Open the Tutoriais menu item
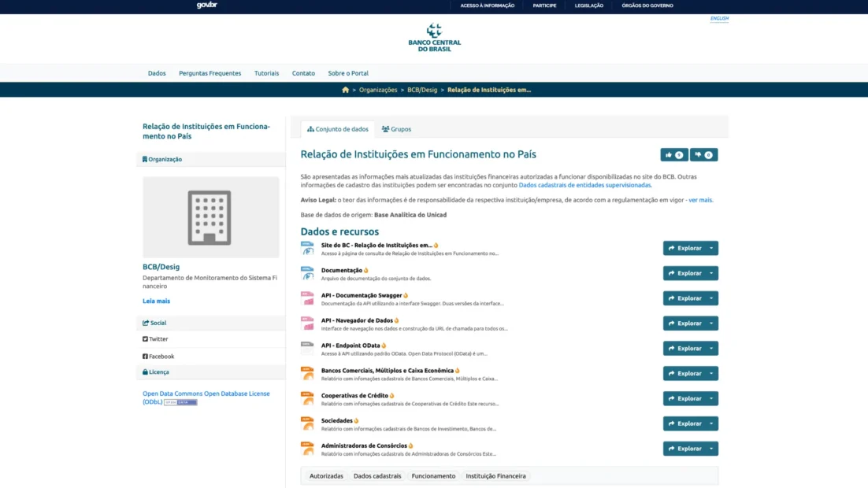This screenshot has height=488, width=868. (x=266, y=73)
